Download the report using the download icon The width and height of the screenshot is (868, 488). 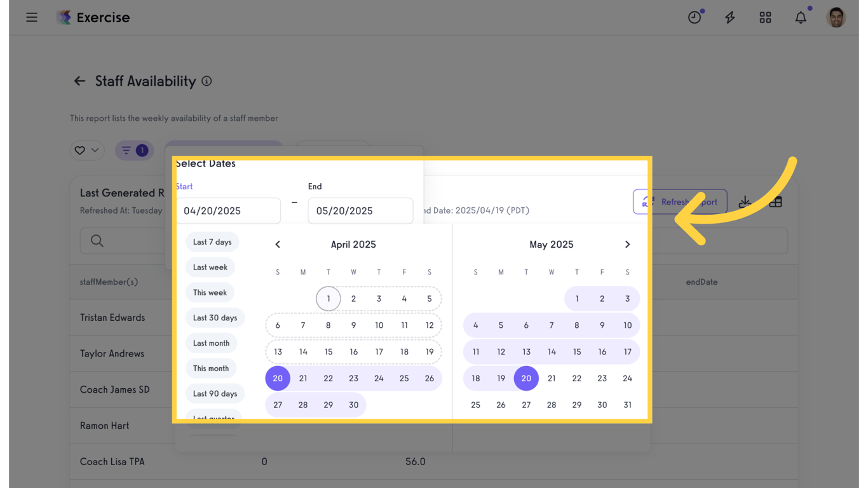point(745,201)
